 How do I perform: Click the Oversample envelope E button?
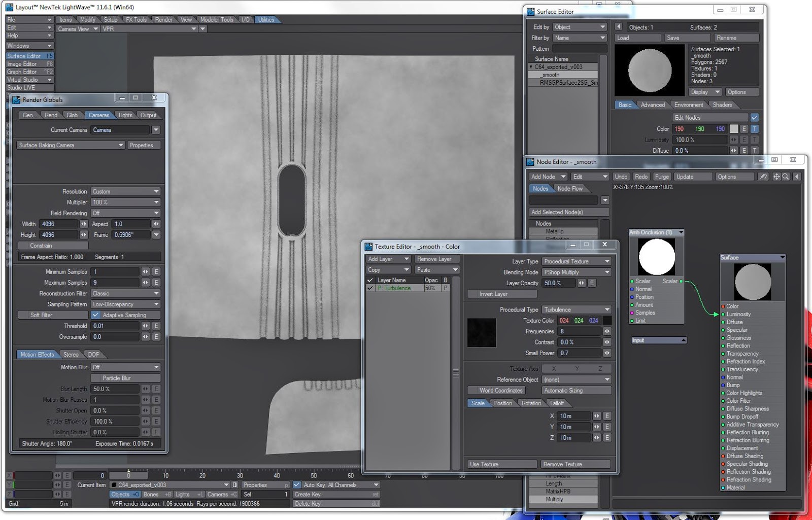tap(156, 336)
